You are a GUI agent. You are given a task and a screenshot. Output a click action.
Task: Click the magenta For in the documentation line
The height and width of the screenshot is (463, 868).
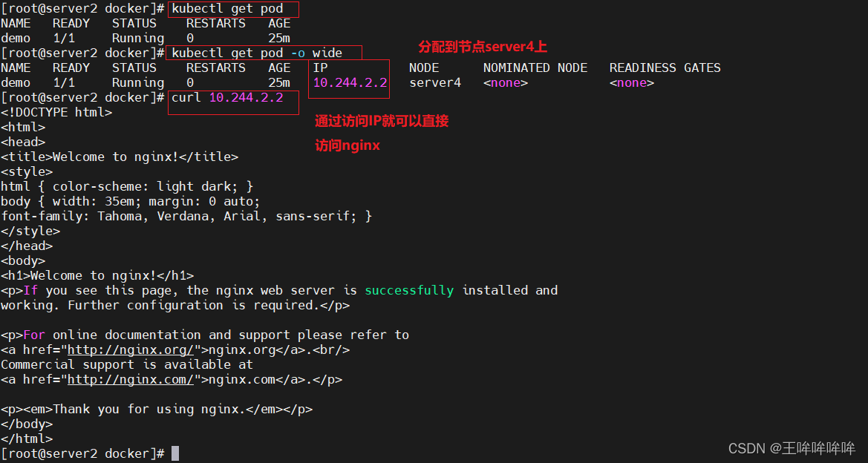(x=34, y=335)
